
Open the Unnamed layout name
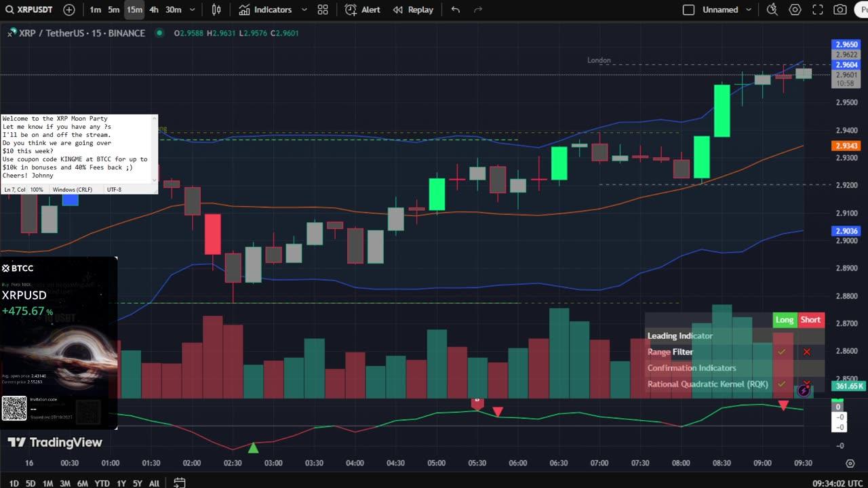(720, 9)
